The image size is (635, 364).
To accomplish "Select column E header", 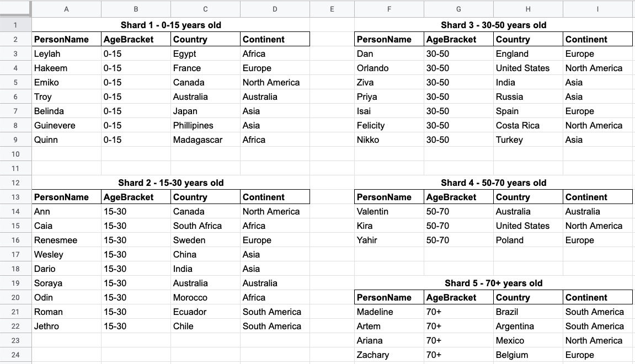I will point(332,9).
